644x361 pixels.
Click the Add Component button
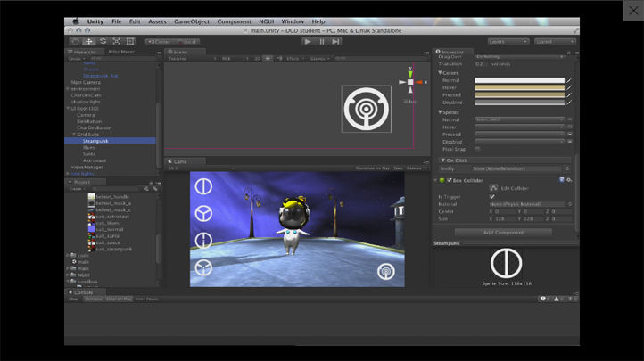tap(503, 233)
